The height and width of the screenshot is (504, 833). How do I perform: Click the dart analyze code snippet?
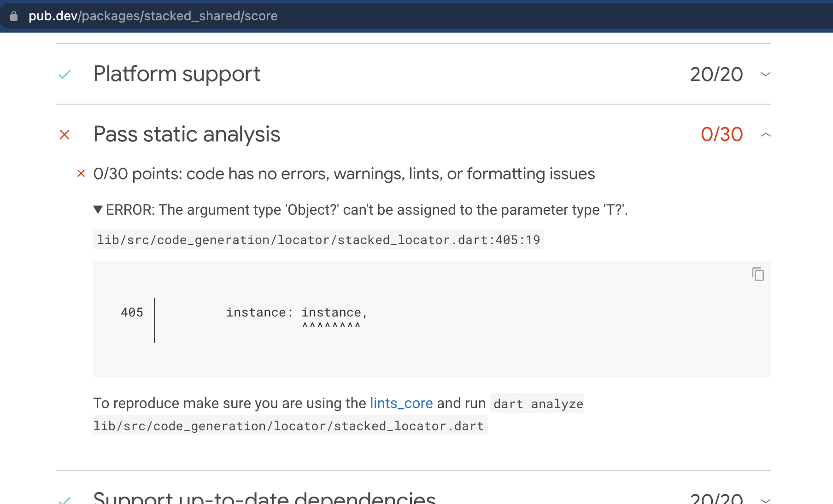click(x=537, y=404)
